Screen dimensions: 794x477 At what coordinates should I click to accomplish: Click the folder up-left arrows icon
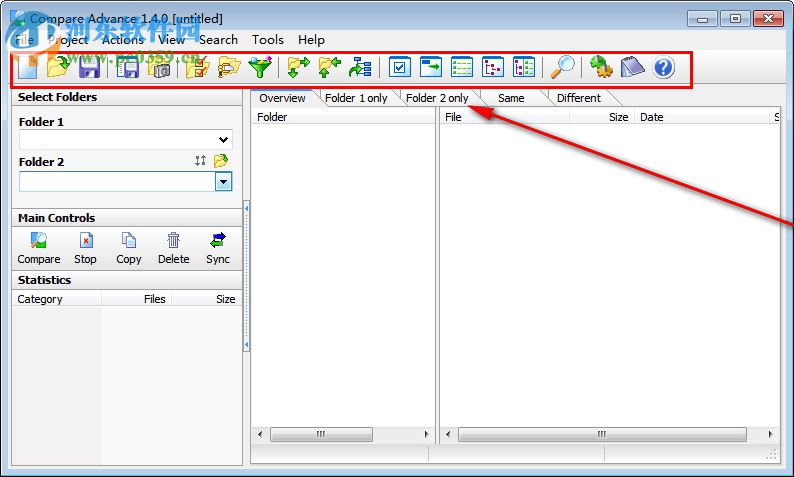[x=329, y=67]
